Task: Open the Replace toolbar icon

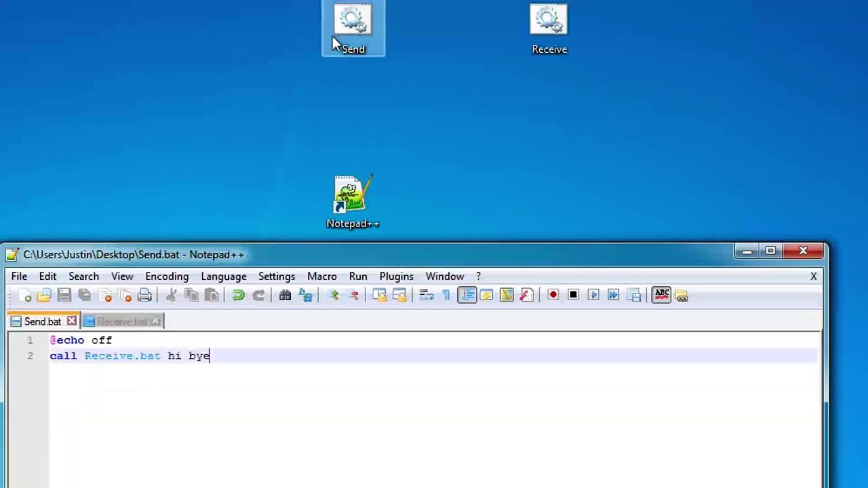Action: pyautogui.click(x=306, y=296)
